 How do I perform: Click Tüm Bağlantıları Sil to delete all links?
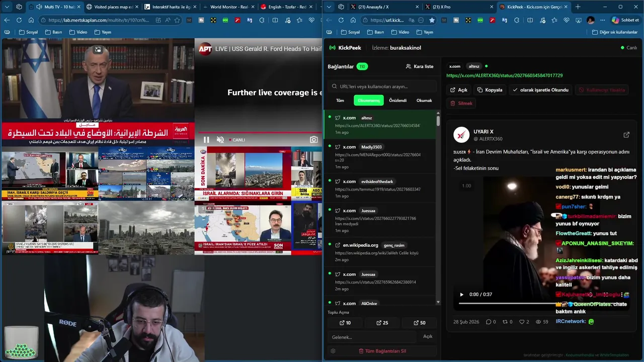[382, 351]
